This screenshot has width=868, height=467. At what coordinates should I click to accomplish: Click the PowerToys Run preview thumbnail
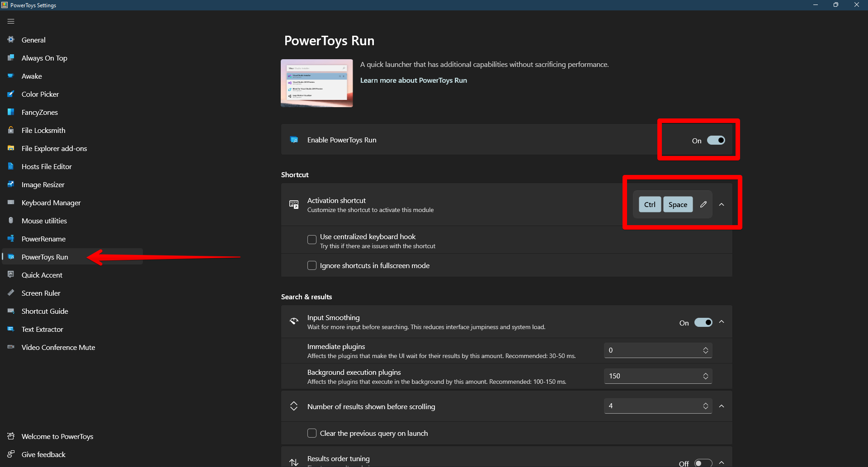316,83
